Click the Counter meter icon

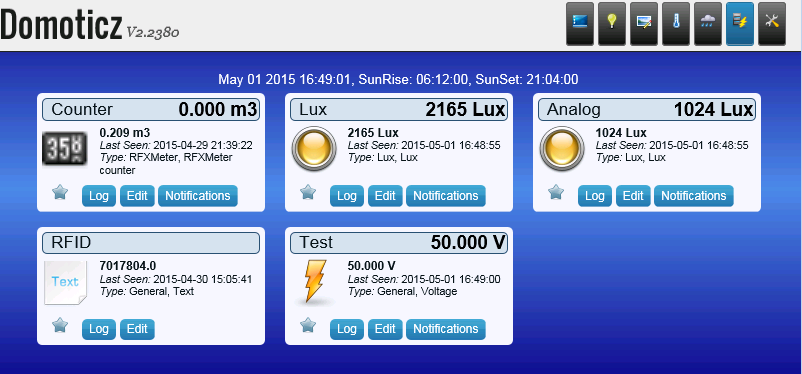click(64, 148)
